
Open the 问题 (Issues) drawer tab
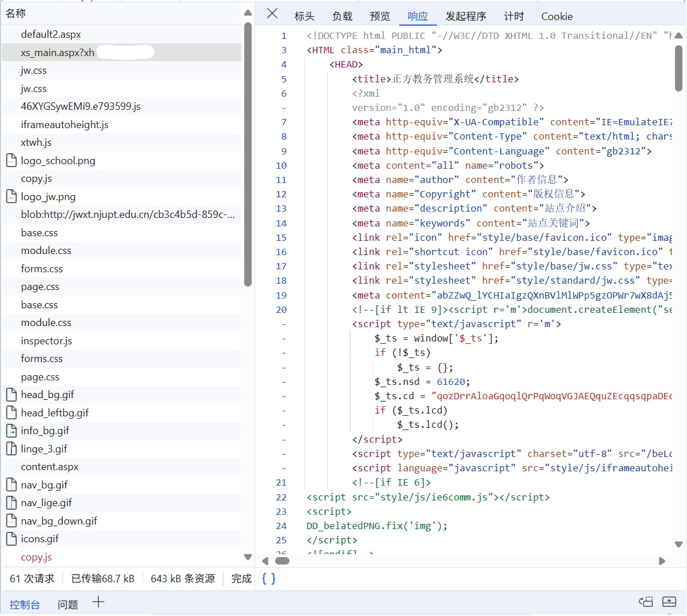[x=67, y=604]
